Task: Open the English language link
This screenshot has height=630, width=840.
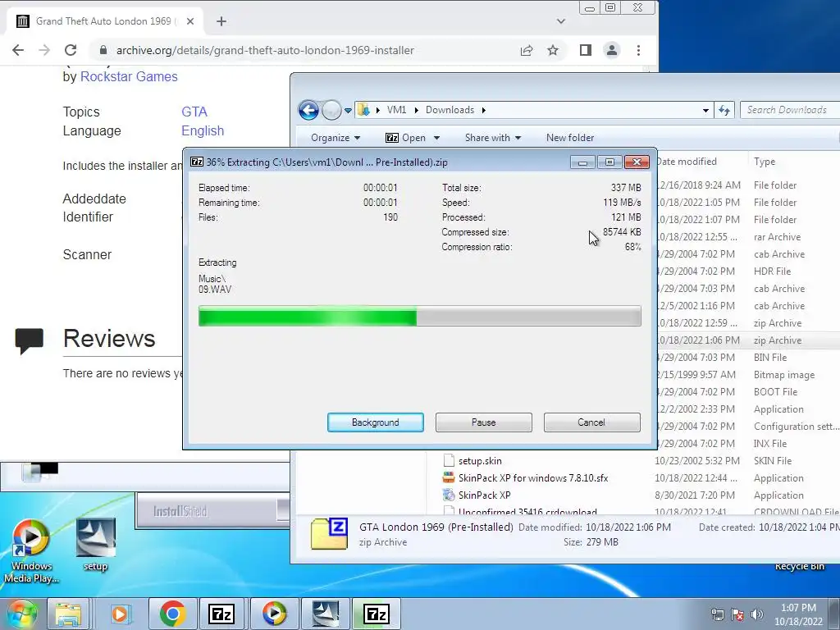Action: (x=203, y=130)
